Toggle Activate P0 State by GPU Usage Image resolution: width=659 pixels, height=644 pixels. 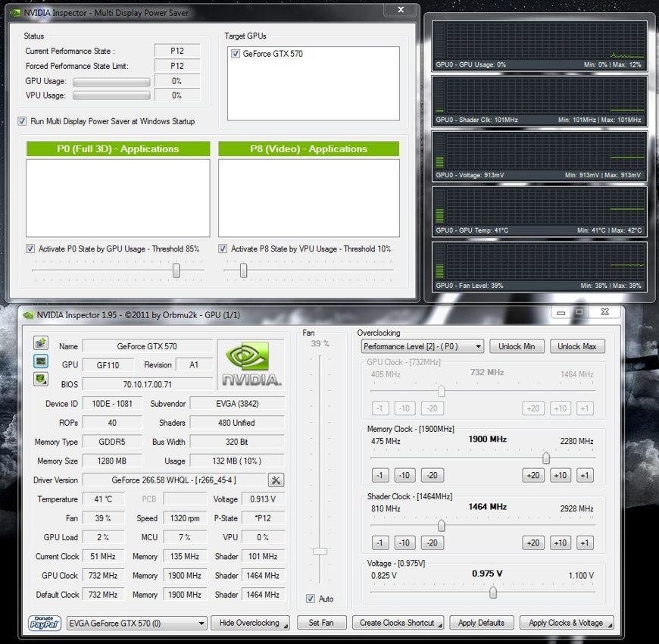30,249
